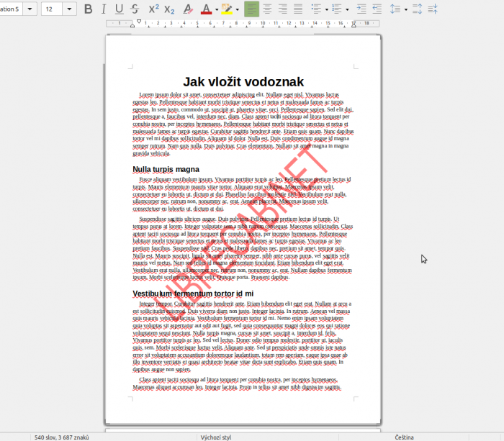Decrease paragraph spacing
The width and height of the screenshot is (504, 441).
433,9
